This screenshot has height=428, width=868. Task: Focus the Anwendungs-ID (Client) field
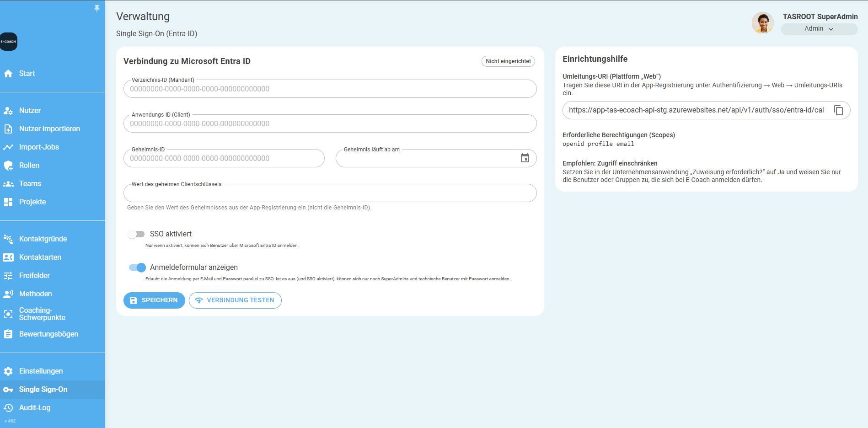330,123
